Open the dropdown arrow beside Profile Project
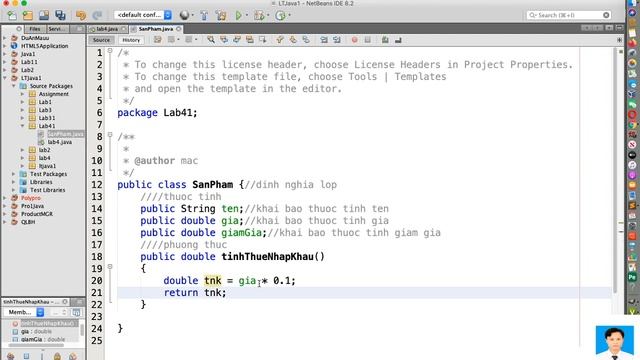The image size is (640, 360). coord(289,16)
